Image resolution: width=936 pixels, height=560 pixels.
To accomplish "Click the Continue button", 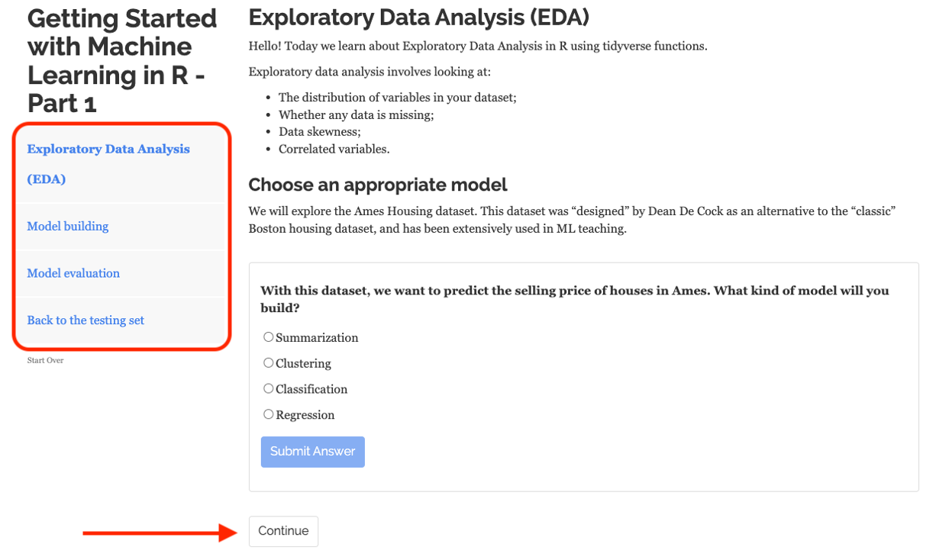I will (x=283, y=531).
